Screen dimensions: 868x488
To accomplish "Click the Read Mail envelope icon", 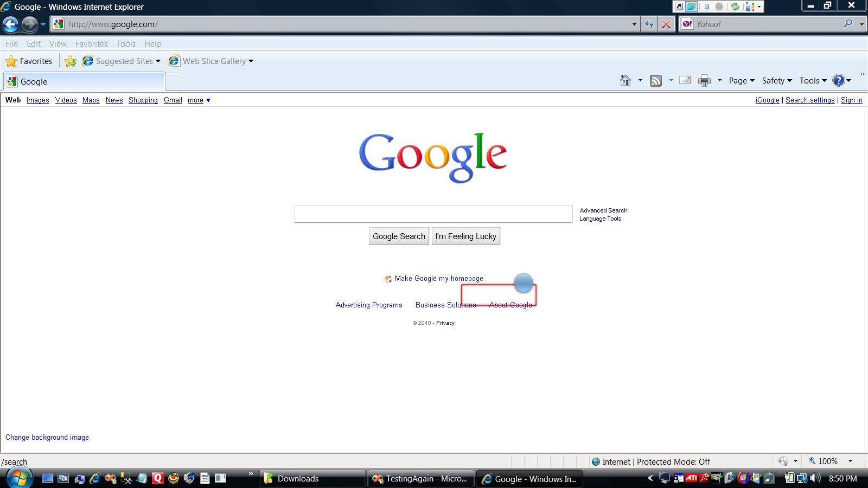I will pyautogui.click(x=685, y=80).
